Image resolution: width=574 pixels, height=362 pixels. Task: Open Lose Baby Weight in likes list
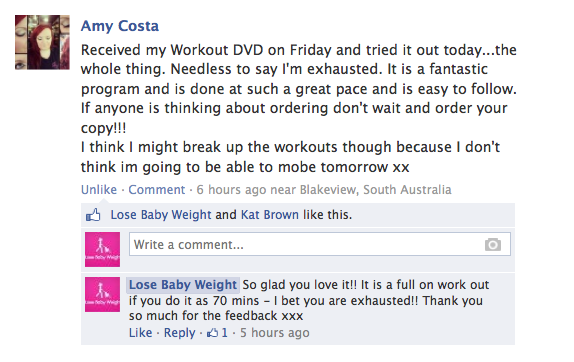point(161,214)
